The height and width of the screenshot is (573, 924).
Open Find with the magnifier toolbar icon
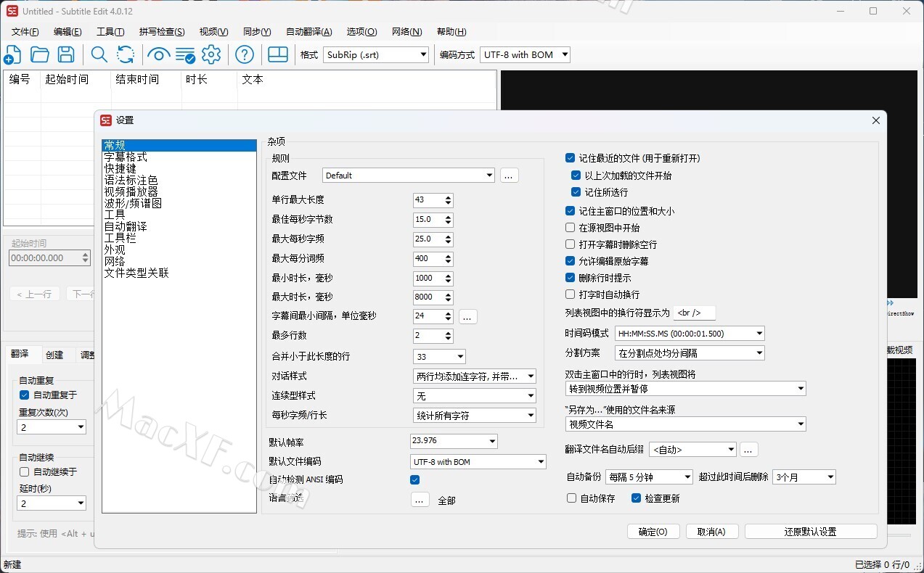[99, 54]
